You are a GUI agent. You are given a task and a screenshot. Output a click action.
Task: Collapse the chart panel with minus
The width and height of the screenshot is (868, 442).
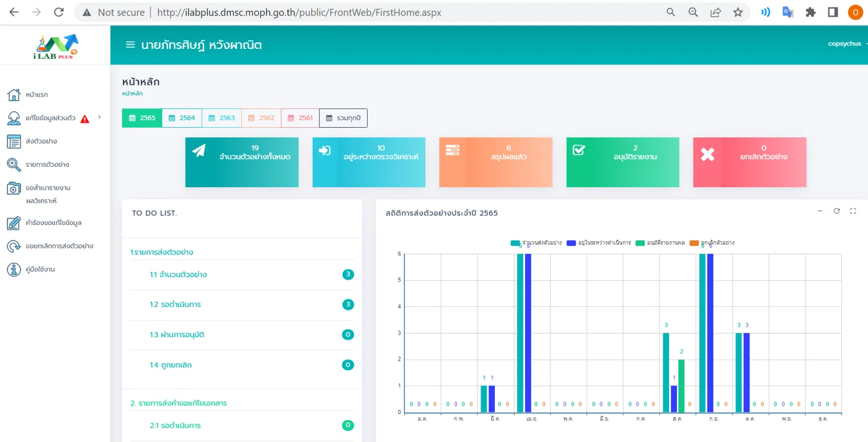pos(820,211)
